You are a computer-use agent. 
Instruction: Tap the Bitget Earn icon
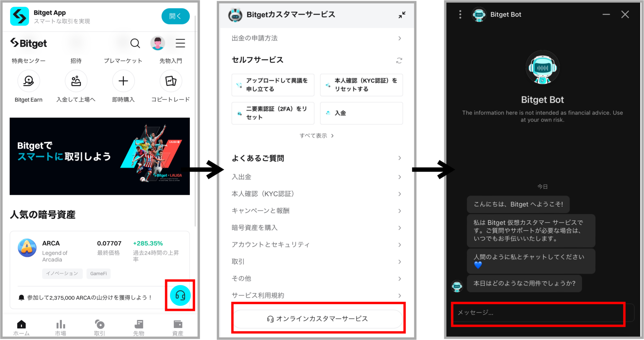coord(29,81)
